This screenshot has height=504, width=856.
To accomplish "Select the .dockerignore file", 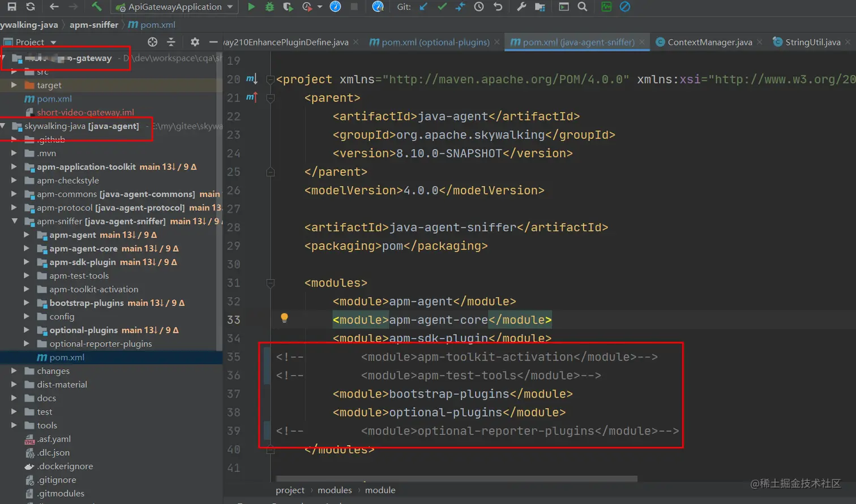I will (65, 467).
